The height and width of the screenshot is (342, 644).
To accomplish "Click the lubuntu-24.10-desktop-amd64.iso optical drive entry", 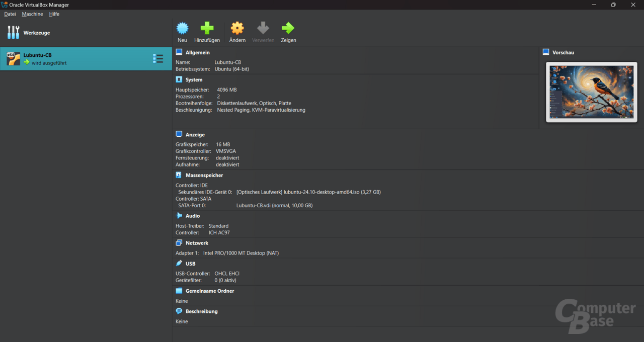I will click(x=308, y=192).
